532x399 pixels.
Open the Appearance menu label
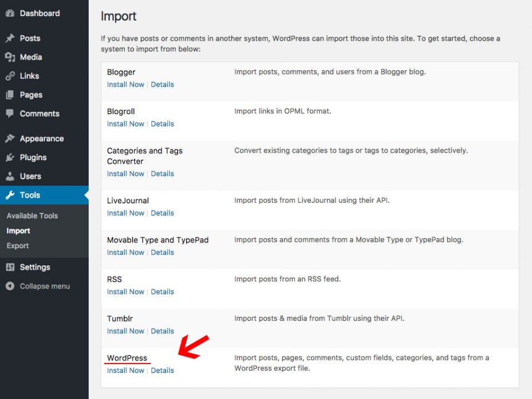[42, 138]
